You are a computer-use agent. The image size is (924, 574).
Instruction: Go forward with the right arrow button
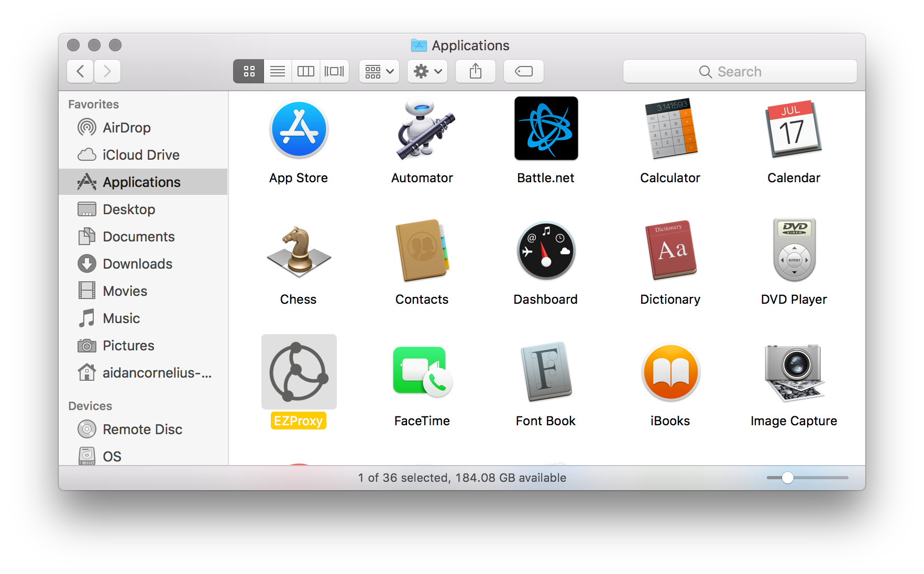pos(107,71)
